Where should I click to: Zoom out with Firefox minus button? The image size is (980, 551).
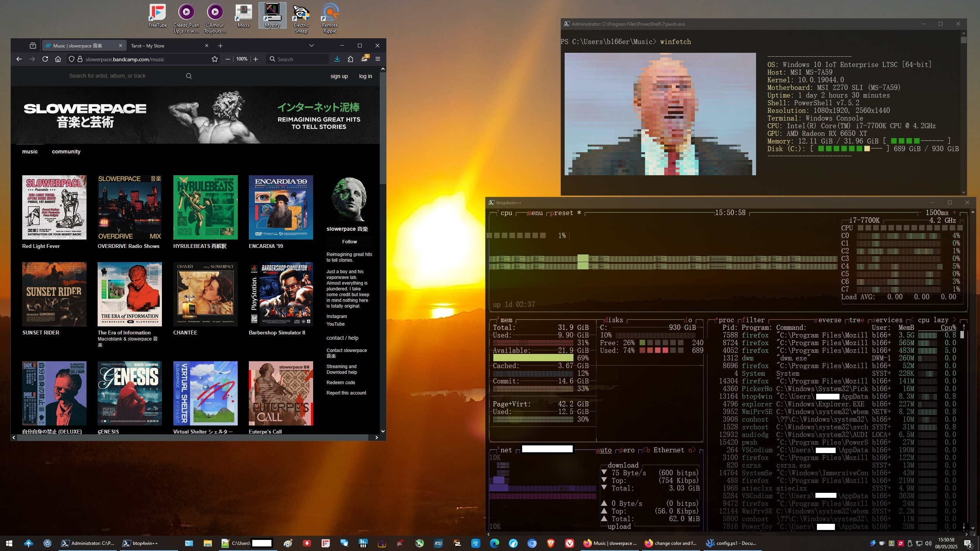pos(228,59)
